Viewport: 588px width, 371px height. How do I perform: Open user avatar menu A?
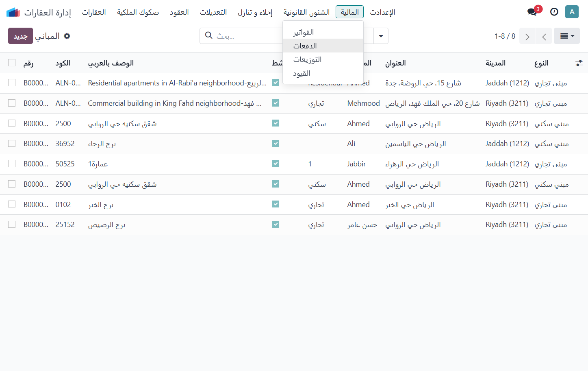point(572,12)
